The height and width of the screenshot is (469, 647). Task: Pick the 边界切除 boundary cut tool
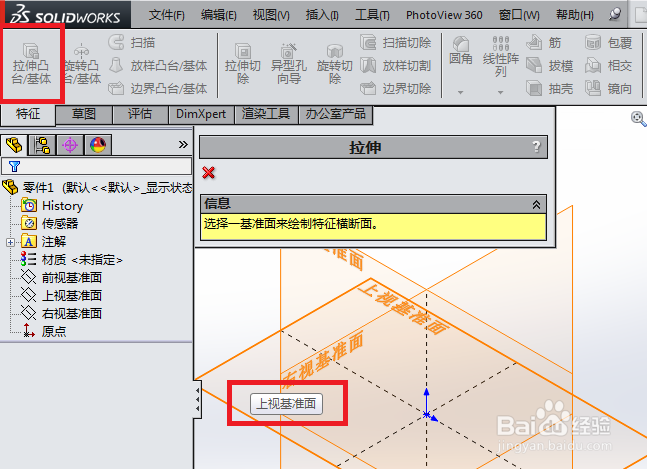[396, 88]
